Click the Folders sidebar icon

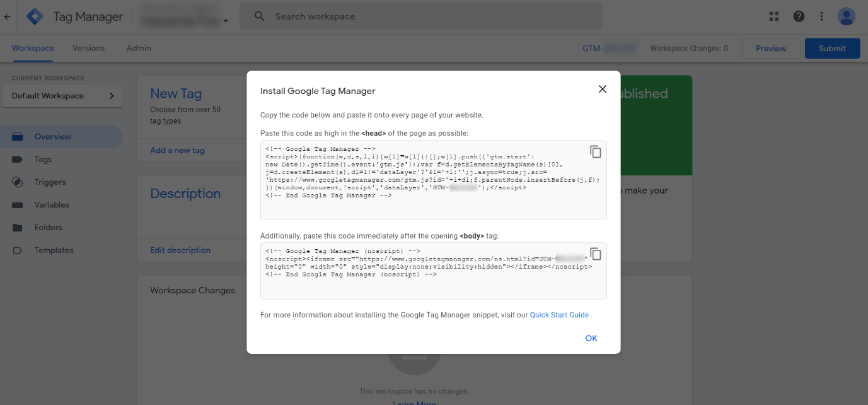pyautogui.click(x=18, y=228)
